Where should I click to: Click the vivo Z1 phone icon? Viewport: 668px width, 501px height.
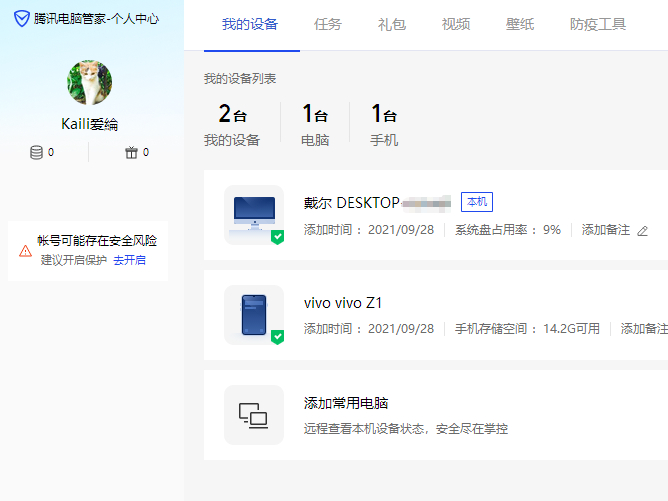pyautogui.click(x=254, y=315)
